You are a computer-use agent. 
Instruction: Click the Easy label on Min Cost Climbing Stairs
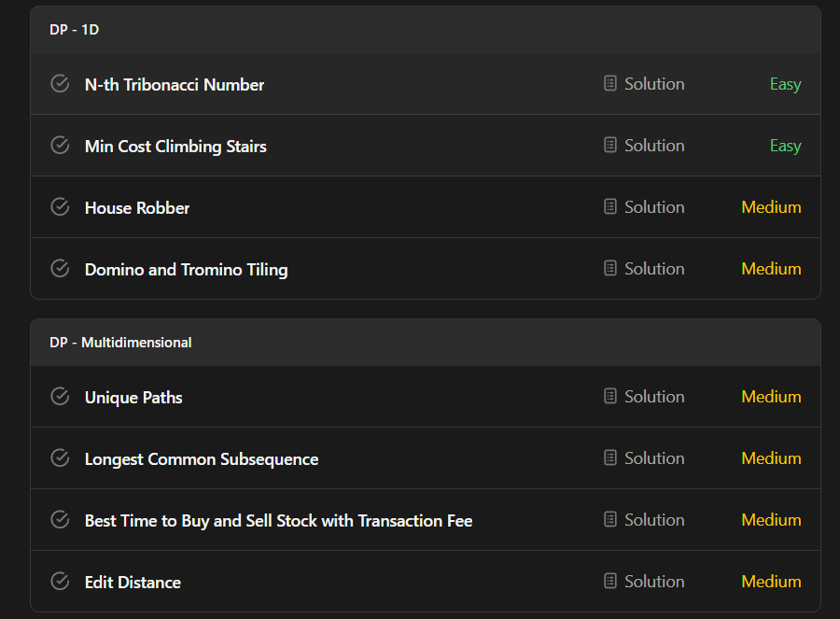[785, 146]
